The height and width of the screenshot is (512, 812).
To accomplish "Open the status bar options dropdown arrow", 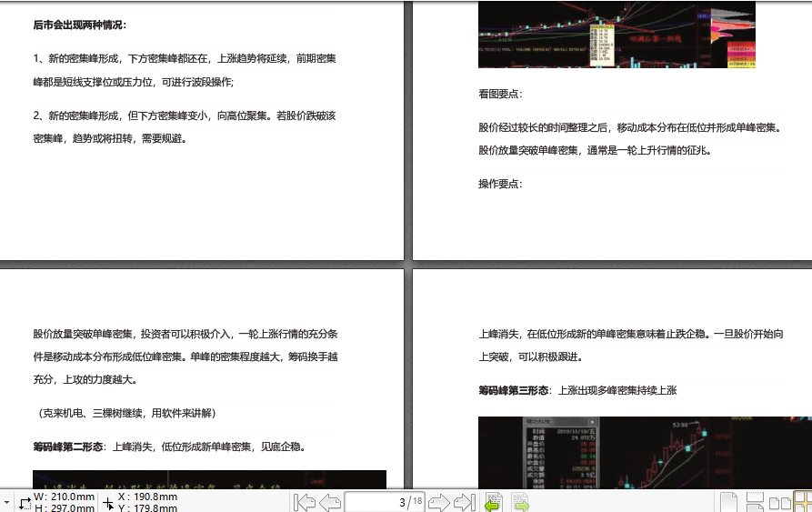I will point(6,503).
